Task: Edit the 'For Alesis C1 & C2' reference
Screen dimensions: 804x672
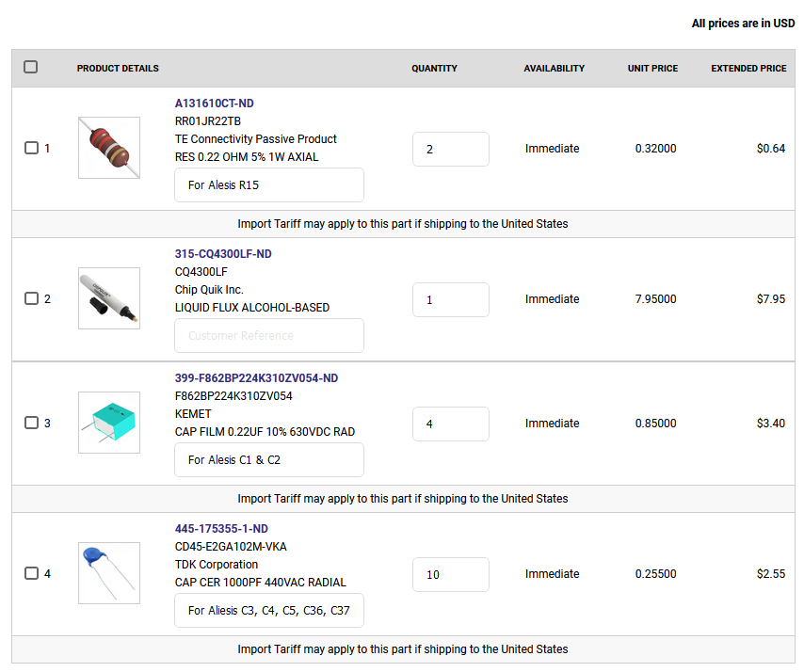Action: (x=269, y=460)
